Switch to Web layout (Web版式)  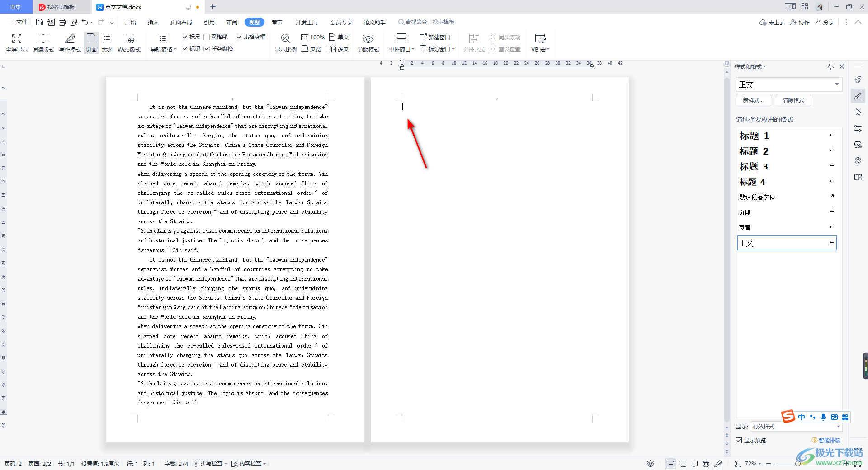[129, 43]
